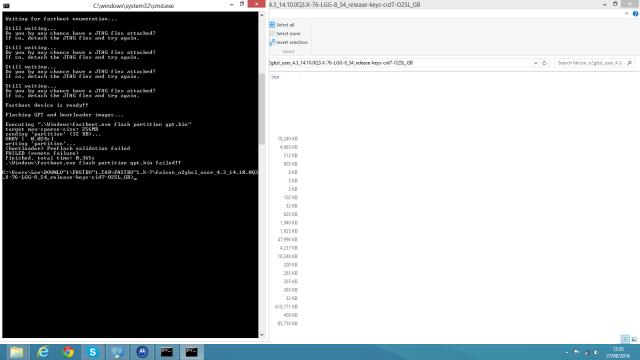Sort files by the Size column header
Screen dimensions: 640x360
click(276, 77)
